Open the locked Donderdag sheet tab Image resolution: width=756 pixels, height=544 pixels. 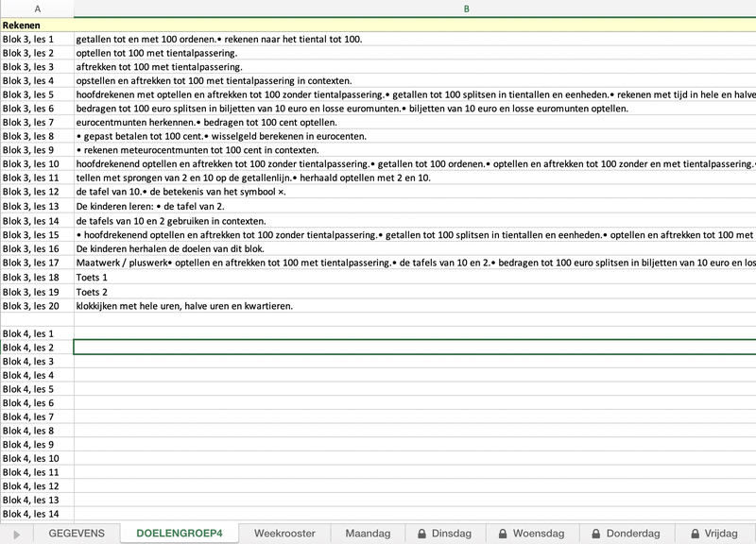pyautogui.click(x=627, y=534)
